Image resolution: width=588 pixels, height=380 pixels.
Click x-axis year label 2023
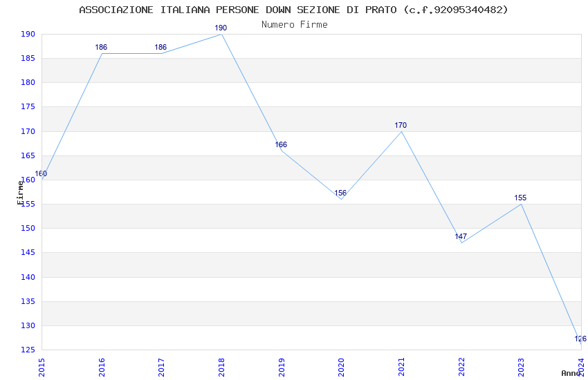[521, 368]
